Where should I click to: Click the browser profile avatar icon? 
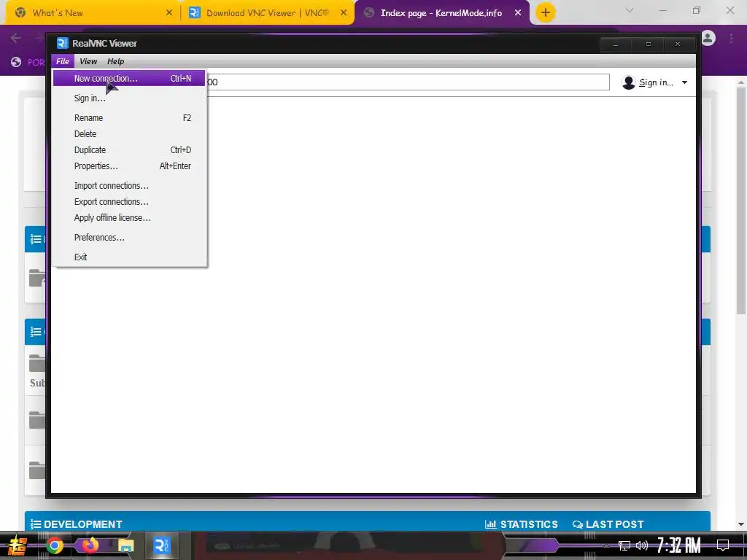[708, 38]
